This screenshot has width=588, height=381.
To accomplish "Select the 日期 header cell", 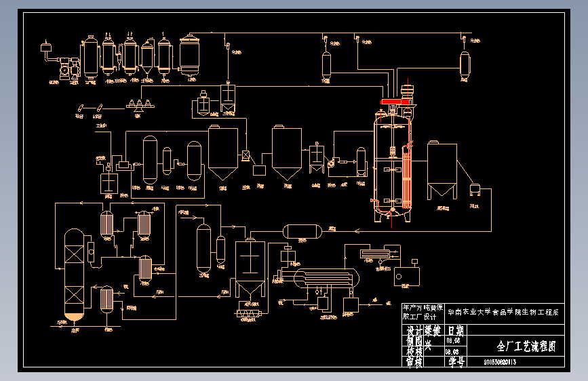I will click(456, 330).
